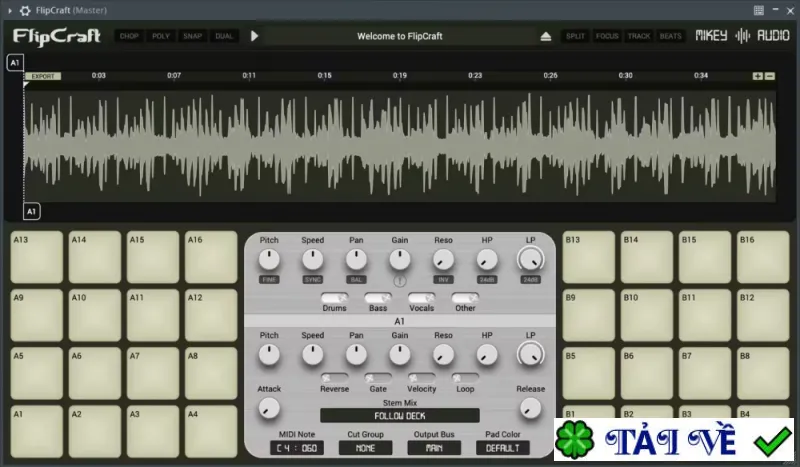This screenshot has width=800, height=467.
Task: Click the INV button under Reso
Action: pos(443,280)
